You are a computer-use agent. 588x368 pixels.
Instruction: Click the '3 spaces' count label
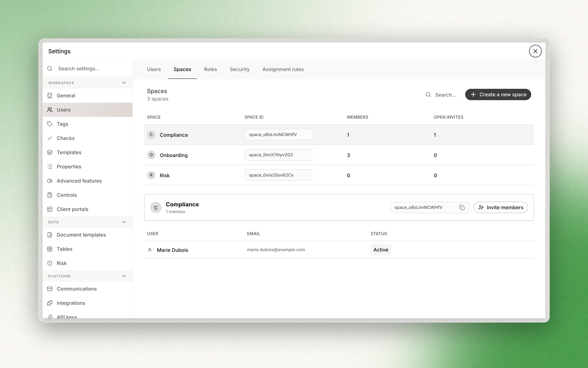158,99
